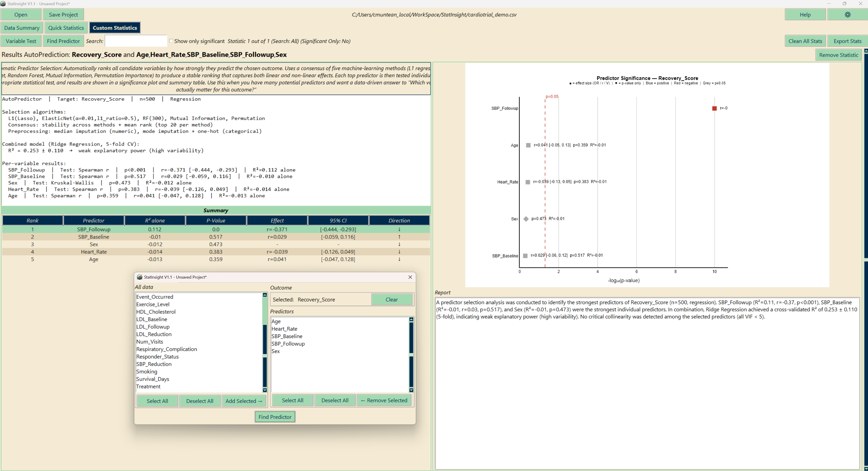Open the Help button
This screenshot has height=471, width=868.
(x=805, y=14)
